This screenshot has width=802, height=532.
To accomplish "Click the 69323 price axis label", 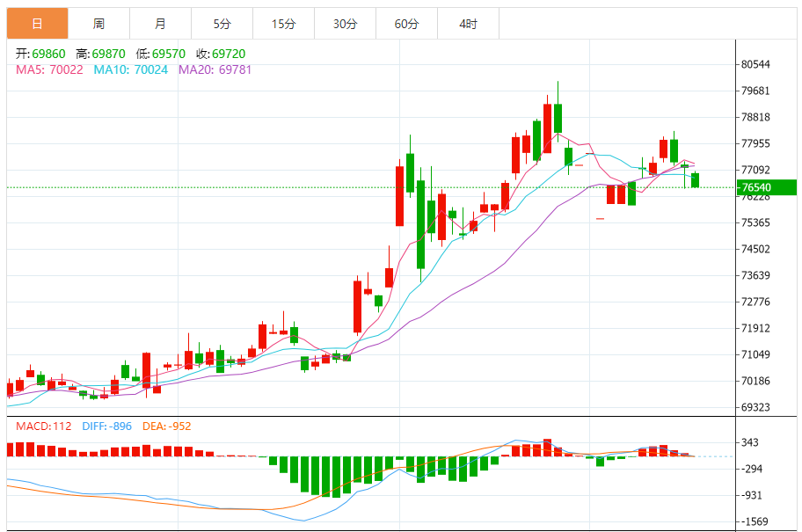I will tap(755, 407).
